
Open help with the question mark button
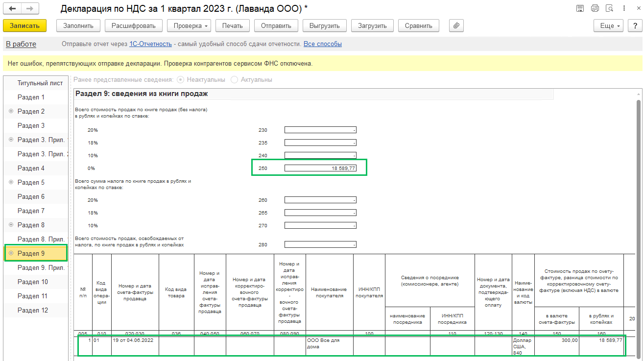click(633, 26)
